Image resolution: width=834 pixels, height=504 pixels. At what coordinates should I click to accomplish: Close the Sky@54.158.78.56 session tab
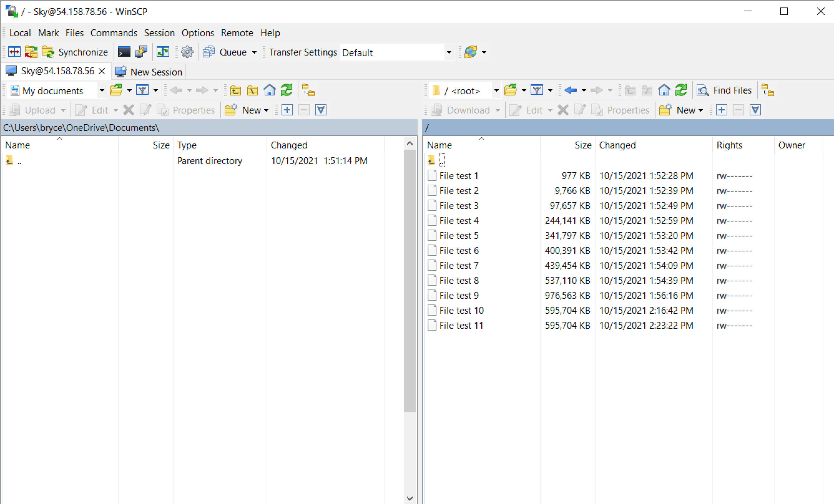[x=102, y=71]
